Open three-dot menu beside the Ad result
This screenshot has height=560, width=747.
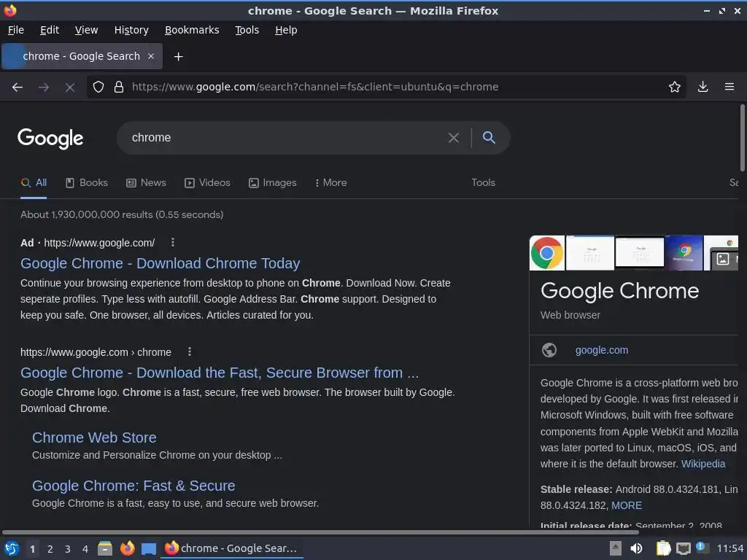click(x=173, y=242)
